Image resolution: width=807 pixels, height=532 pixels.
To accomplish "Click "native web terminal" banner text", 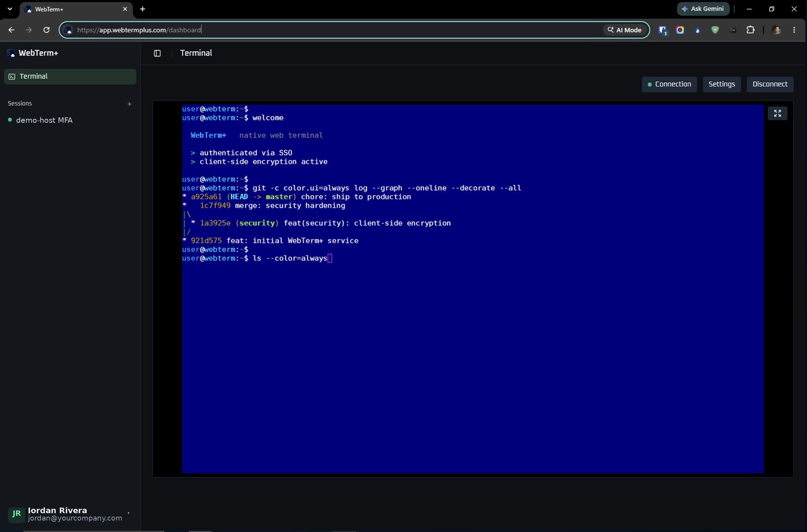I will (x=281, y=135).
